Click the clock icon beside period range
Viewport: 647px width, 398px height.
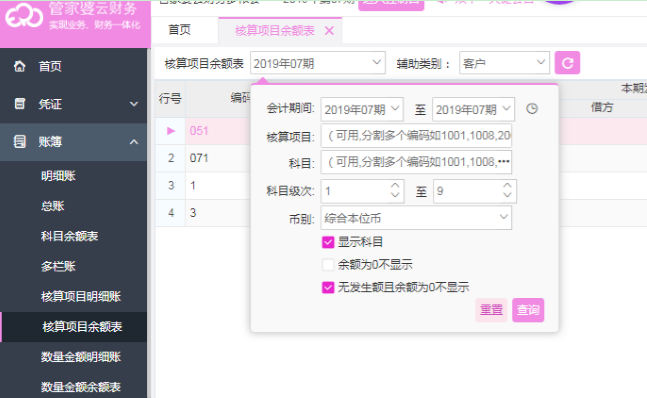tap(532, 109)
